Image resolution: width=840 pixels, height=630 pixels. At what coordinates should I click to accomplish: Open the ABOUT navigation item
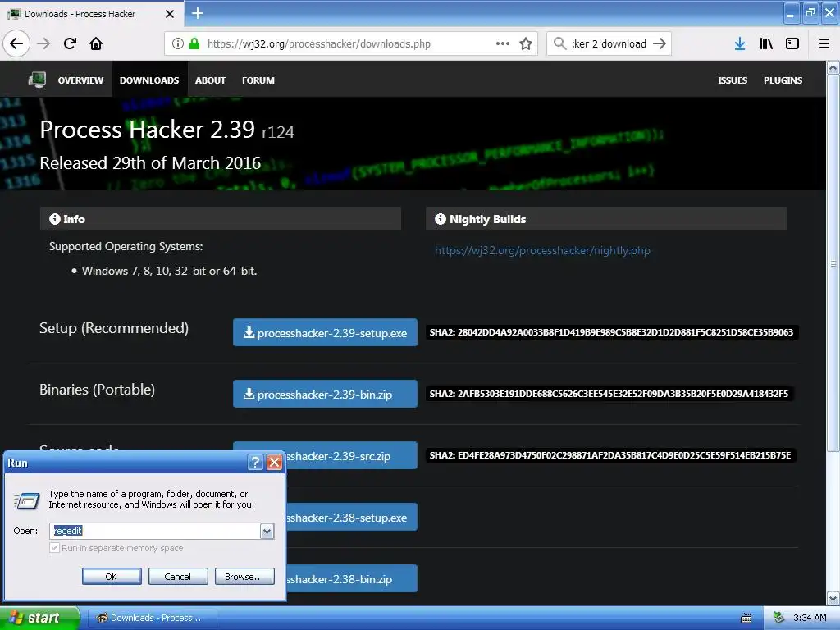pyautogui.click(x=210, y=80)
